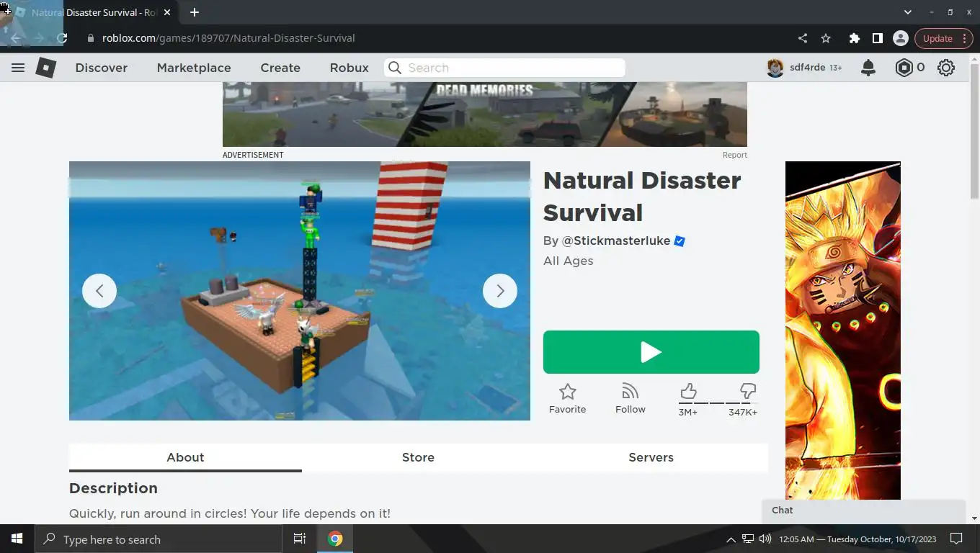Click the Dead Memories banner ad
Image resolution: width=980 pixels, height=553 pixels.
point(485,114)
